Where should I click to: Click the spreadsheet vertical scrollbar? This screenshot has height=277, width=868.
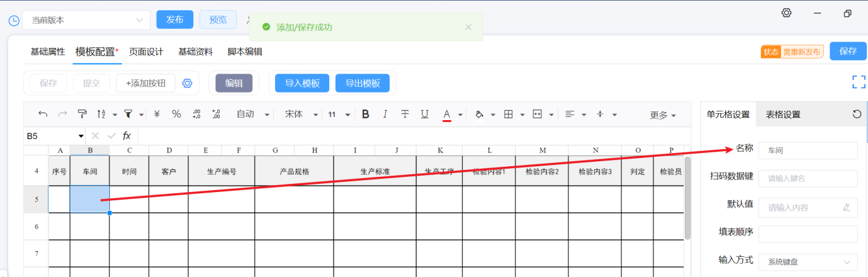687,198
